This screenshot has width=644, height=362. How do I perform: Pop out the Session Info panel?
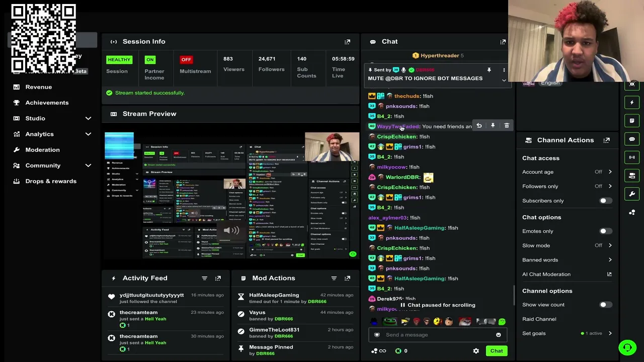(x=347, y=42)
